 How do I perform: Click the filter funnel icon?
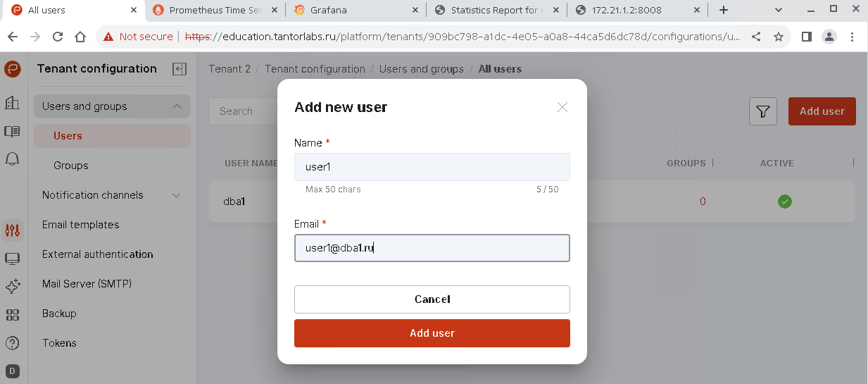pyautogui.click(x=762, y=111)
